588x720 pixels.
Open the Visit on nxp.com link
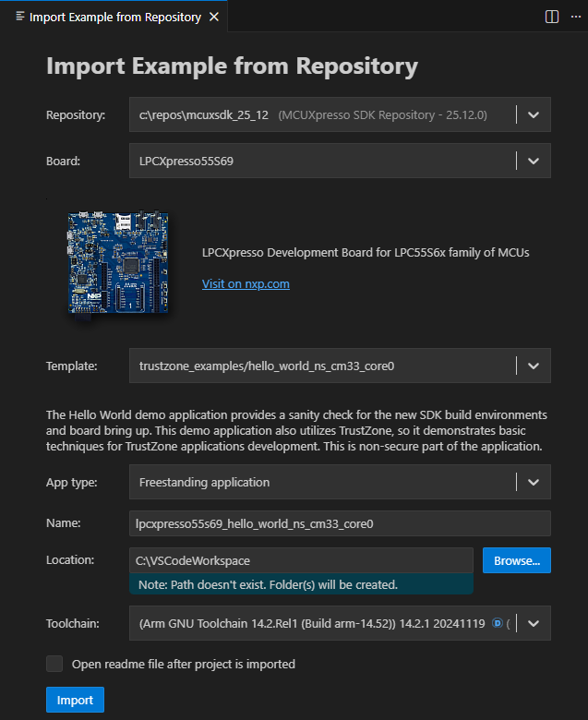[x=246, y=283]
